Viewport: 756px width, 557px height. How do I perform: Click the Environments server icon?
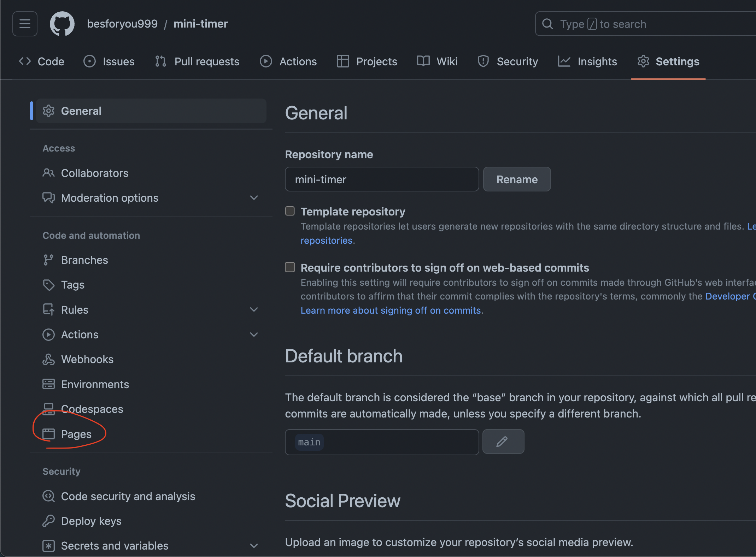click(48, 384)
